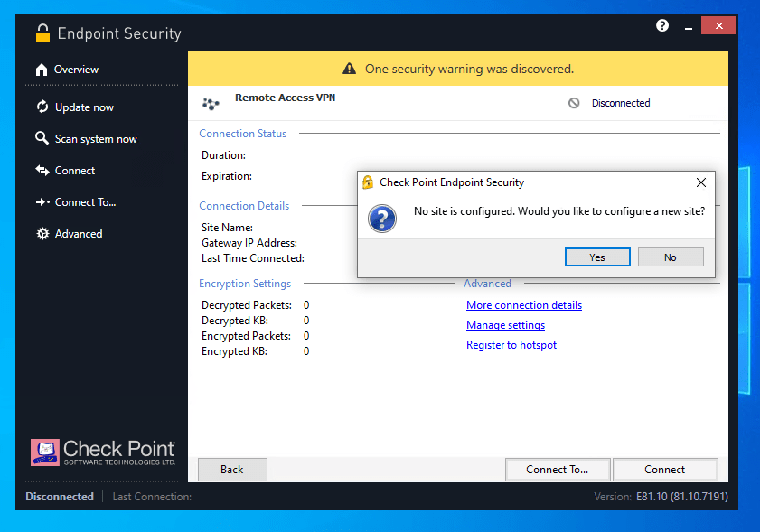The width and height of the screenshot is (760, 532).
Task: Click the Disconnected status icon
Action: [x=573, y=102]
